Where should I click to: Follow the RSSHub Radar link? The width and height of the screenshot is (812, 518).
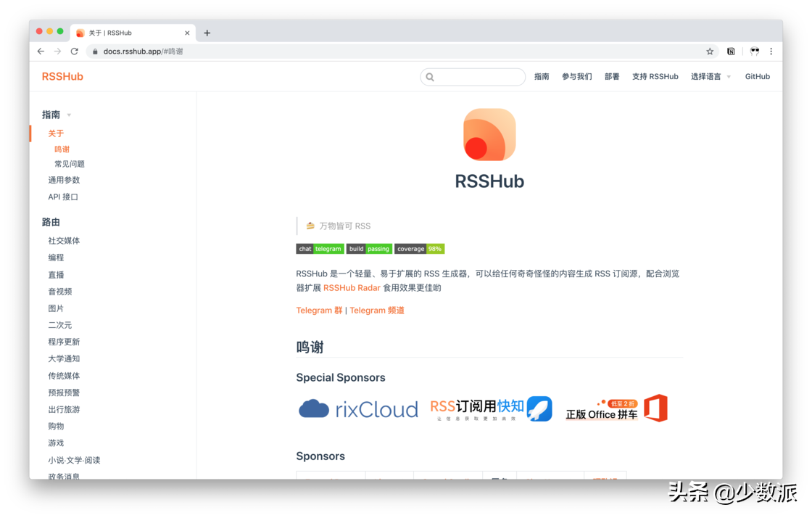click(352, 288)
